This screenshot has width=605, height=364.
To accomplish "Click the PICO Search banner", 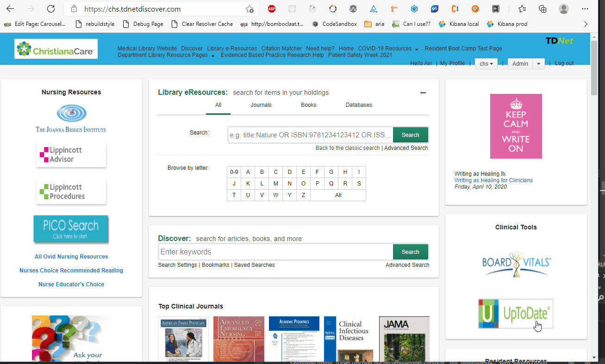I will tap(71, 229).
